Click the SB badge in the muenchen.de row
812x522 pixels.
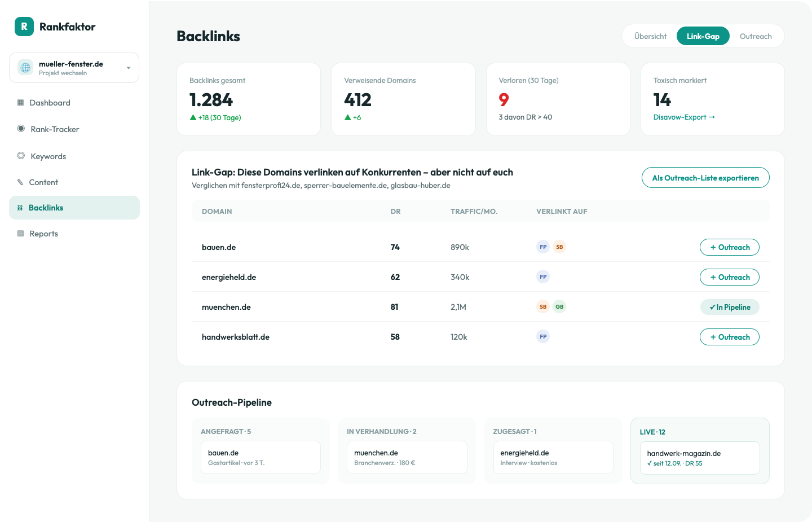(543, 306)
